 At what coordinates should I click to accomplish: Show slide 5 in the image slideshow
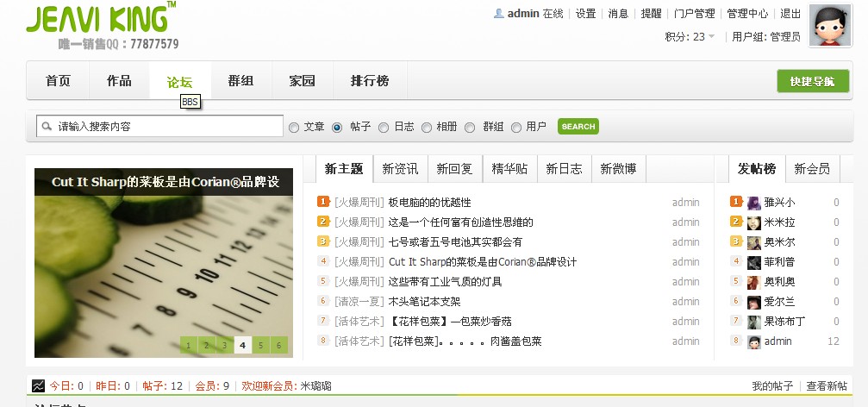click(x=260, y=346)
